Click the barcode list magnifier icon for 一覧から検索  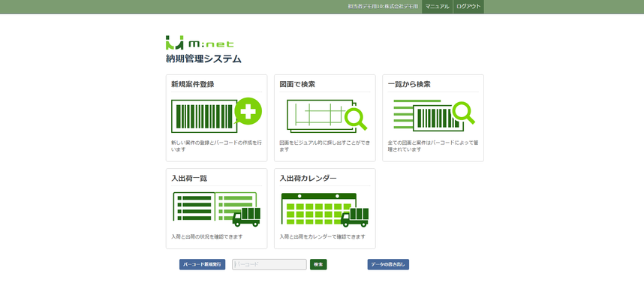click(x=433, y=116)
